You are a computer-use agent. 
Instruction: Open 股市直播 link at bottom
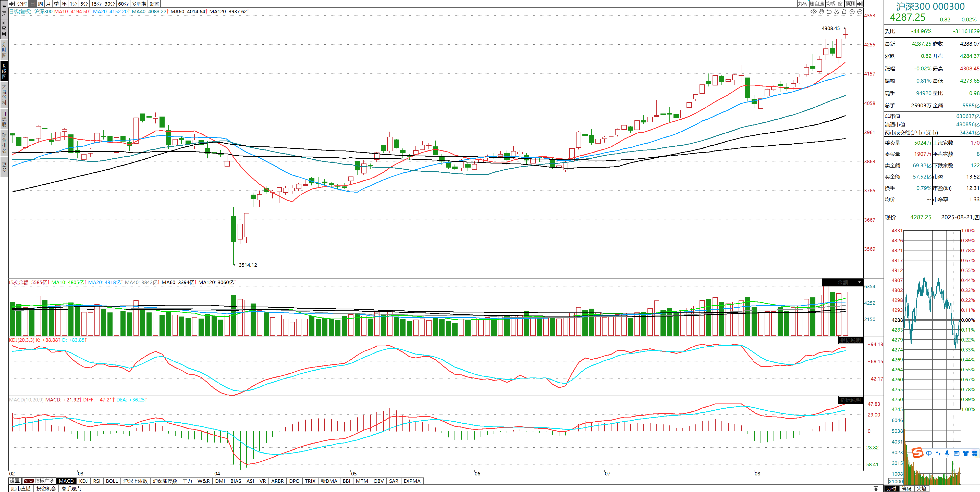click(x=20, y=489)
